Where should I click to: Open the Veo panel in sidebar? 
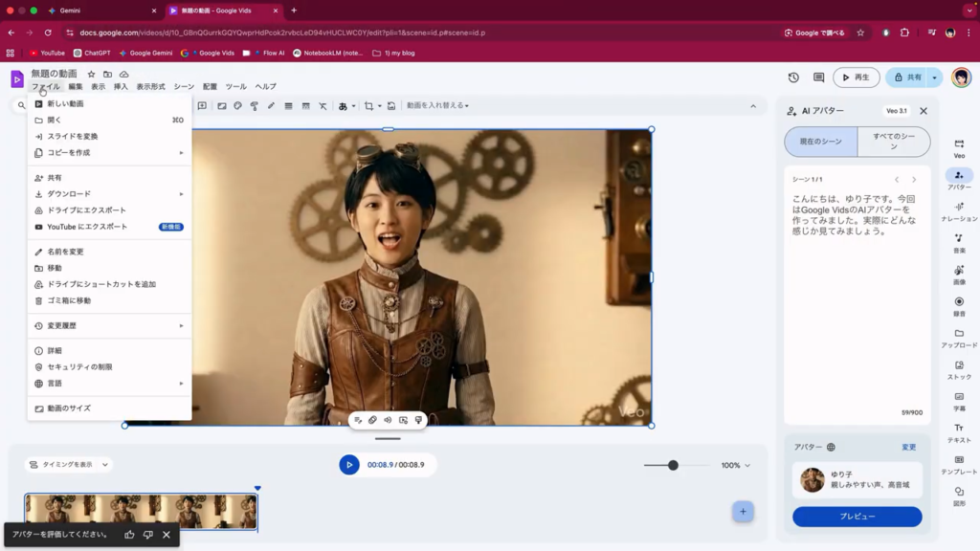point(959,146)
